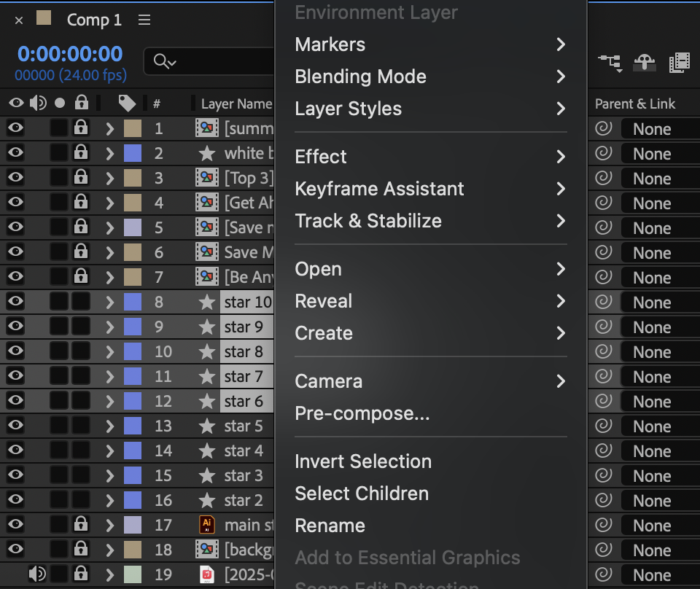700x589 pixels.
Task: Unlock layer 3 using the lock icon
Action: (x=81, y=179)
